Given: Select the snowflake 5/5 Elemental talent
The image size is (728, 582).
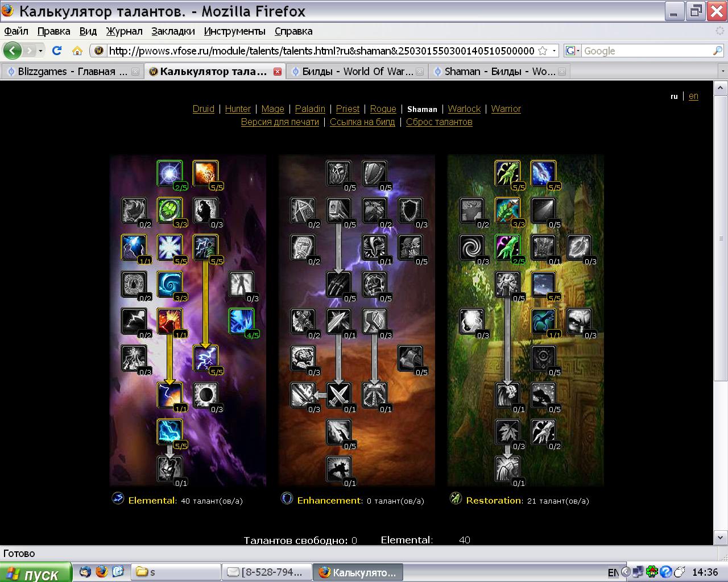Looking at the screenshot, I should [x=169, y=248].
